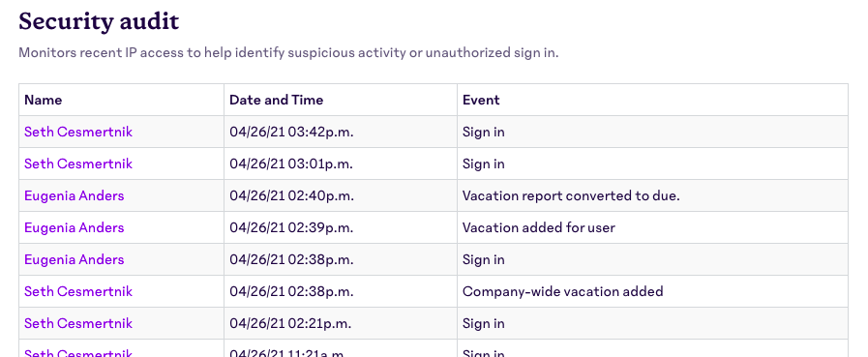The image size is (868, 357).
Task: Click the Security audit page heading
Action: pyautogui.click(x=99, y=21)
